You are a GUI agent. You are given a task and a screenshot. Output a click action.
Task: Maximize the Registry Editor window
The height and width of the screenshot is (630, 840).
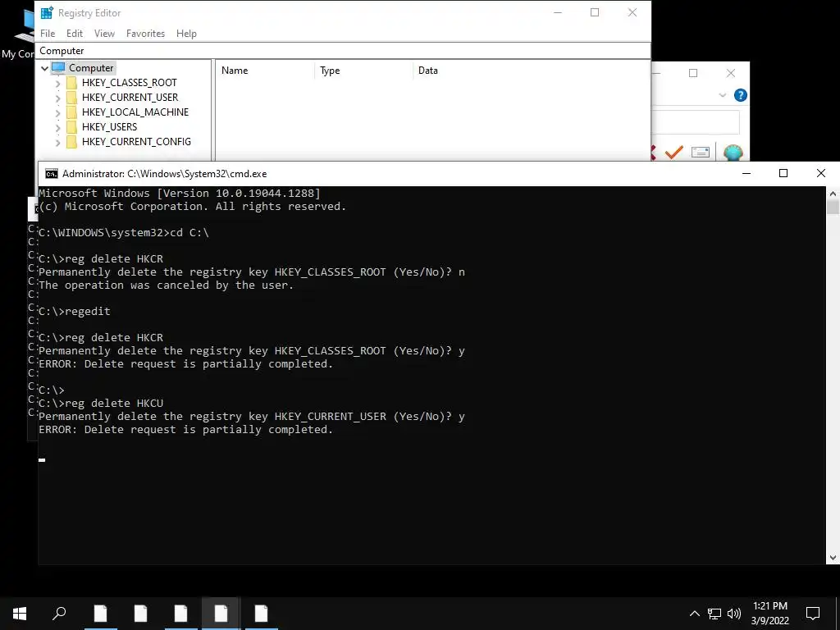[x=595, y=12]
